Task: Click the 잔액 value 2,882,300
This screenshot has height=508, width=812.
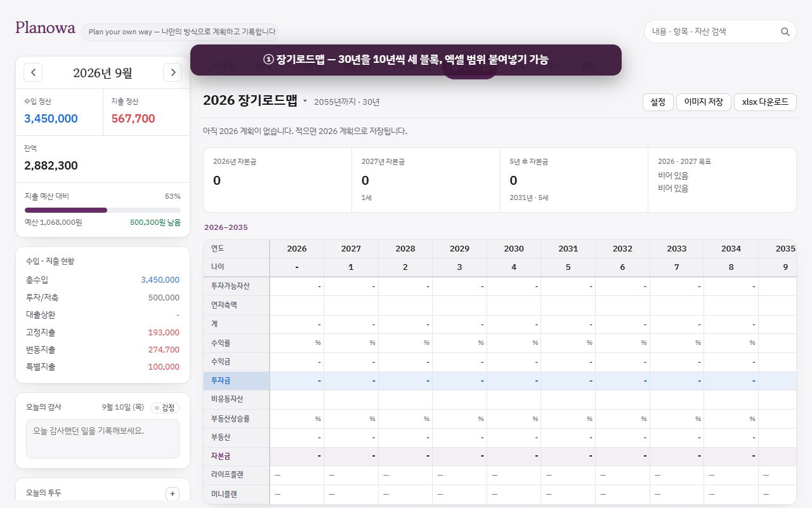Action: click(x=51, y=166)
